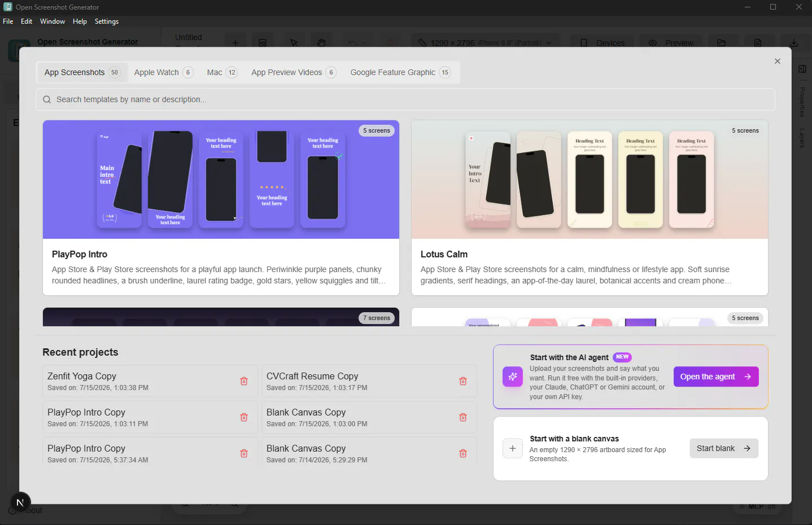This screenshot has height=525, width=812.
Task: Click the Start blank button
Action: click(724, 448)
